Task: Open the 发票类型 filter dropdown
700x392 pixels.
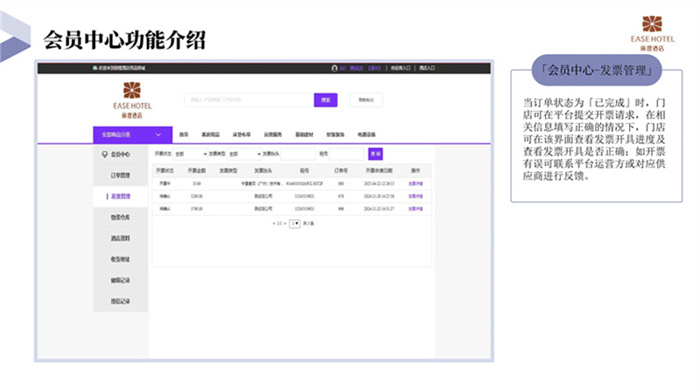Action: tap(244, 154)
